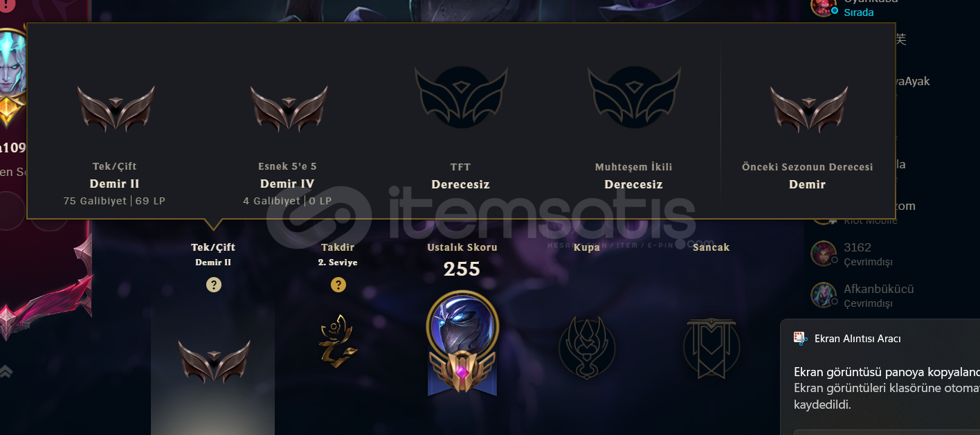
Task: Click the Tek/Çift Demir II rank emblem in tooltip
Action: coord(116,109)
